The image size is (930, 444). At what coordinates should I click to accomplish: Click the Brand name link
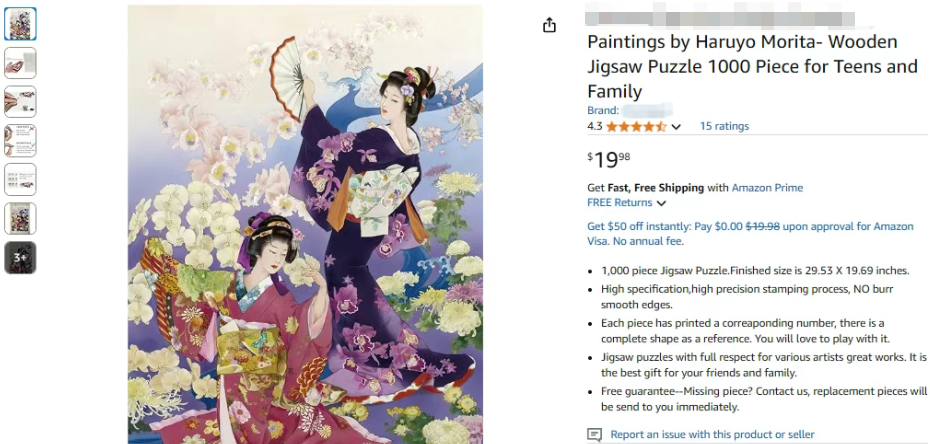(646, 110)
